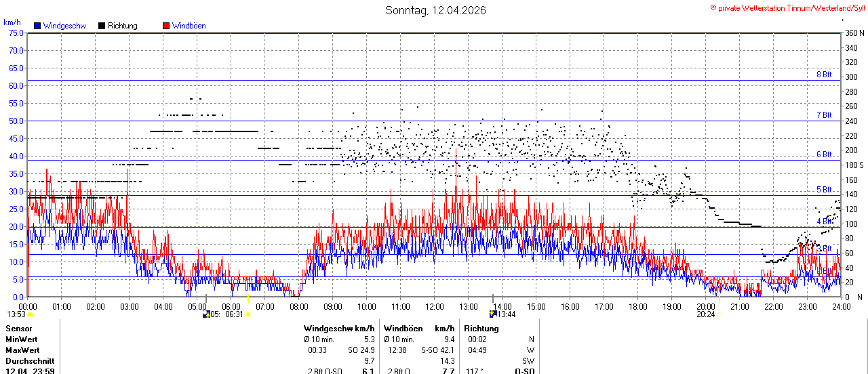This screenshot has height=374, width=868.
Task: Click the 18:00 time axis label
Action: point(638,306)
